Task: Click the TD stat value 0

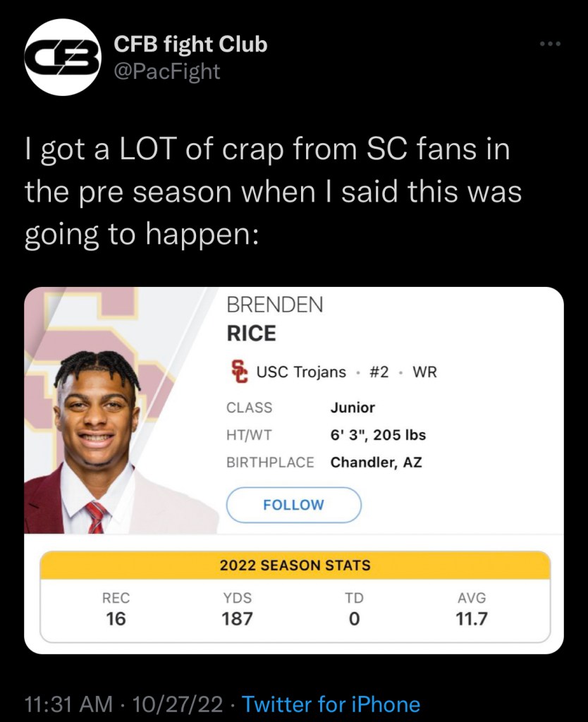Action: 354,619
